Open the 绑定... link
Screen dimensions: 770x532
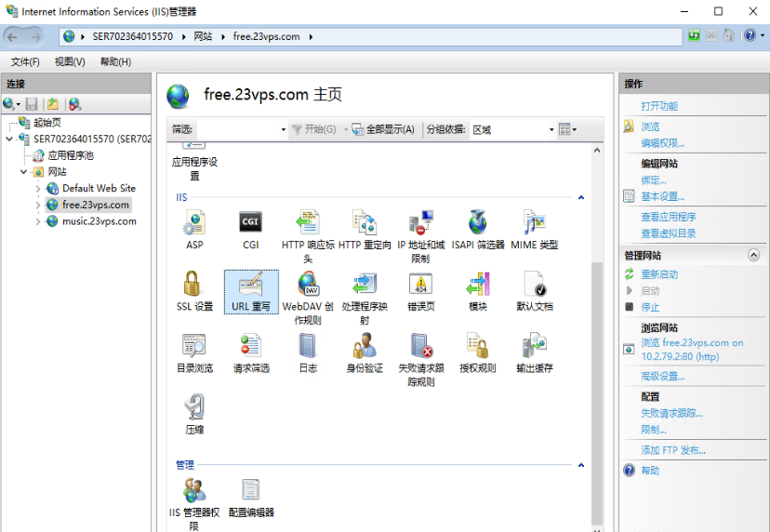click(654, 180)
